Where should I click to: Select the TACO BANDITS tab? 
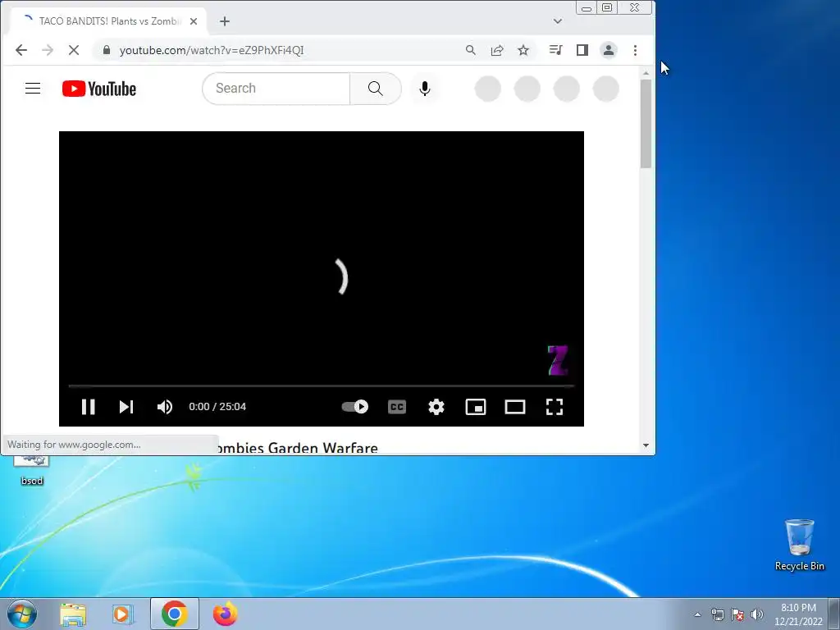click(108, 21)
